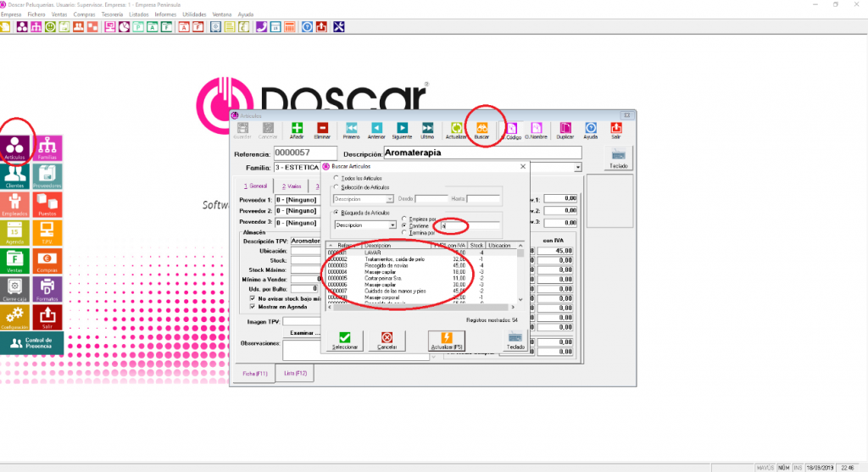Image resolution: width=868 pixels, height=472 pixels.
Task: Toggle Mostrar en Agenda checkbox
Action: [x=253, y=307]
